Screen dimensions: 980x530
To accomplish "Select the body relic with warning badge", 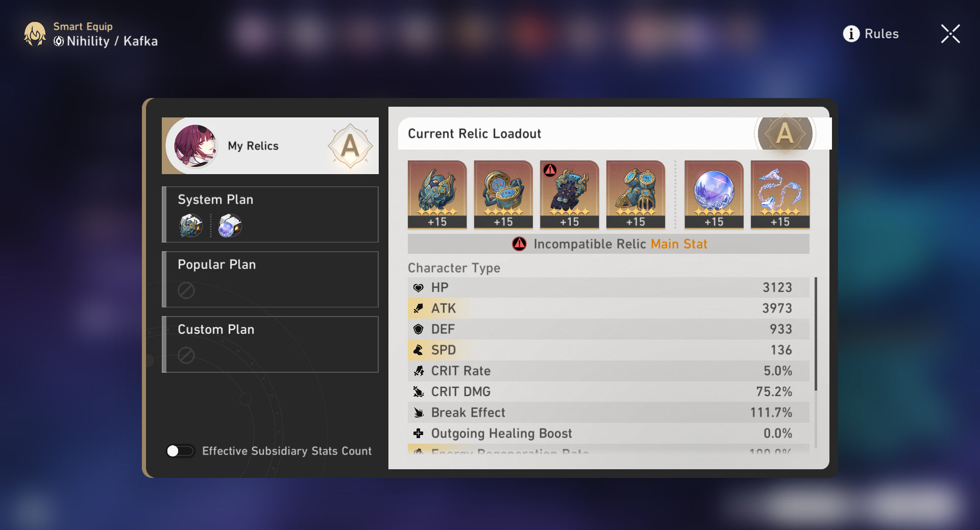I will (x=570, y=194).
